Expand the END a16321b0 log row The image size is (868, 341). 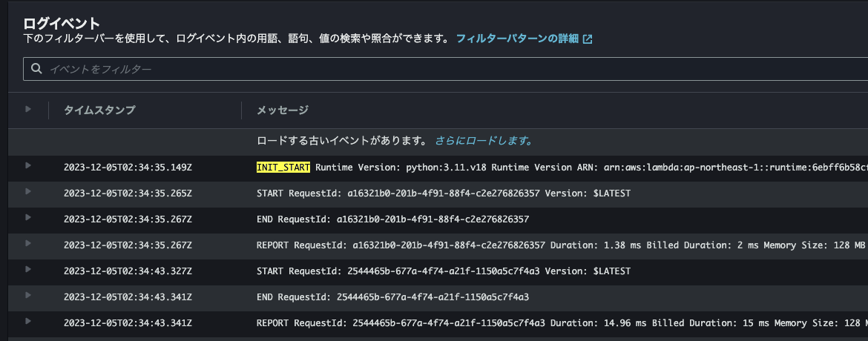[28, 217]
